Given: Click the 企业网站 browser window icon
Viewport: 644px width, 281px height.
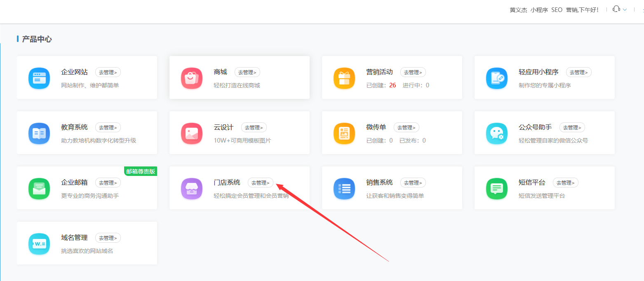Looking at the screenshot, I should [39, 78].
